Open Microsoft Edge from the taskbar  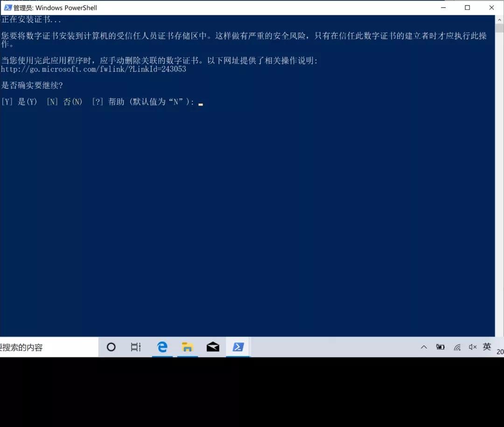point(162,347)
